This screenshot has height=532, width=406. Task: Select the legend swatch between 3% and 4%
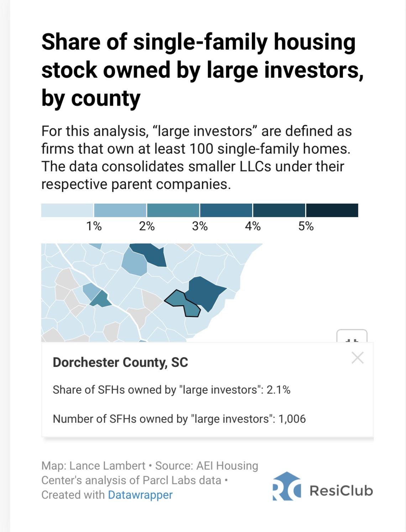(226, 210)
